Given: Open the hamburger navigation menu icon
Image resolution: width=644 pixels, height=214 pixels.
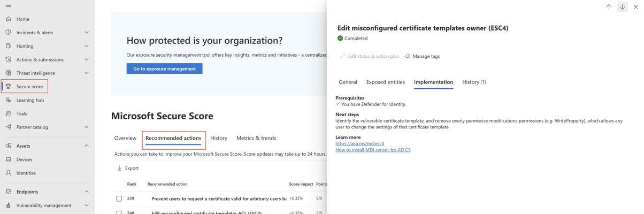Looking at the screenshot, I should coord(8,5).
